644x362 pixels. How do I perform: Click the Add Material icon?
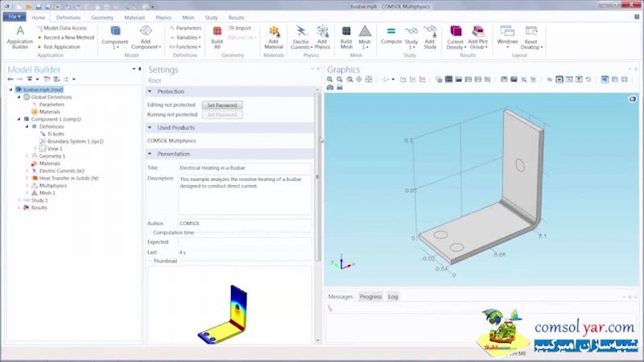pyautogui.click(x=274, y=38)
